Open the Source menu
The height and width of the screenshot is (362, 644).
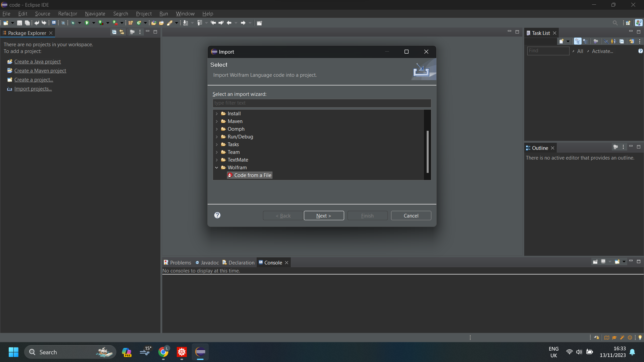pos(43,14)
